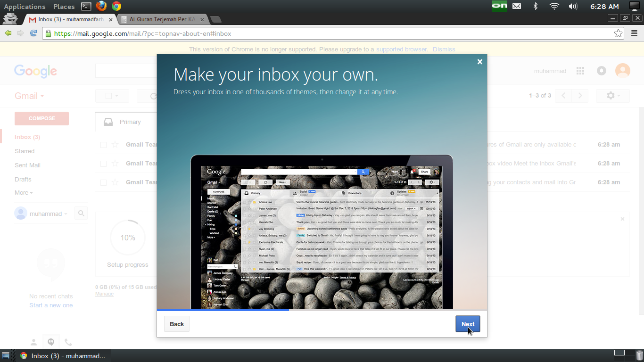The image size is (644, 362).
Task: Open the volume speaker tray icon
Action: tap(573, 6)
